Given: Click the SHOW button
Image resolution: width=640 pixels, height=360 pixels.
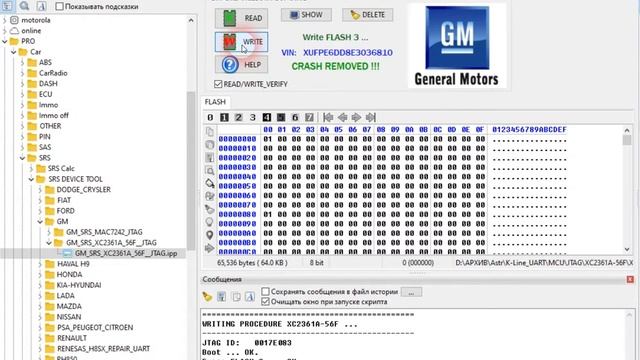Looking at the screenshot, I should coord(306,15).
